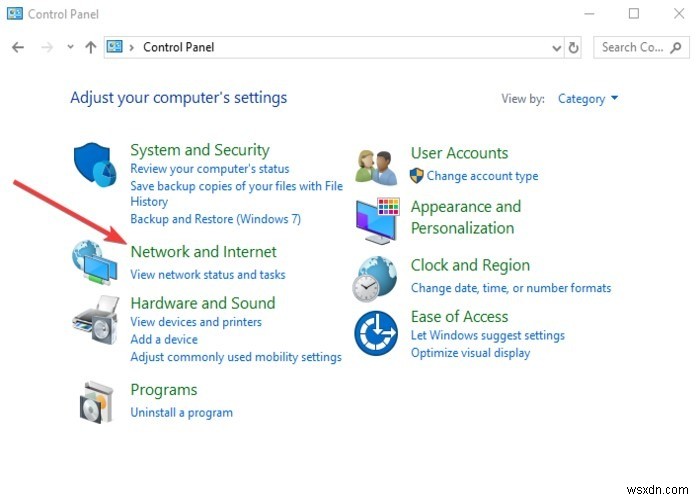Click the Refresh button in address bar

pos(573,47)
